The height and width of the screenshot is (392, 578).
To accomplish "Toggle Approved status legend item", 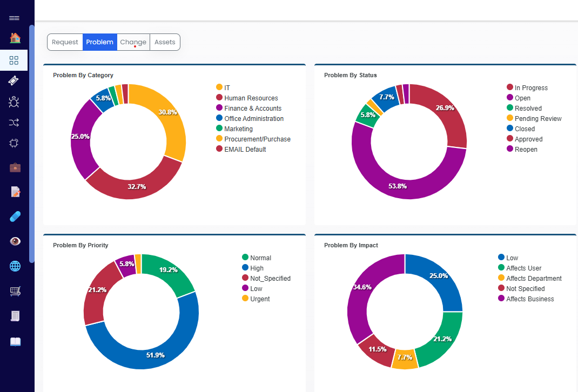I will 525,139.
